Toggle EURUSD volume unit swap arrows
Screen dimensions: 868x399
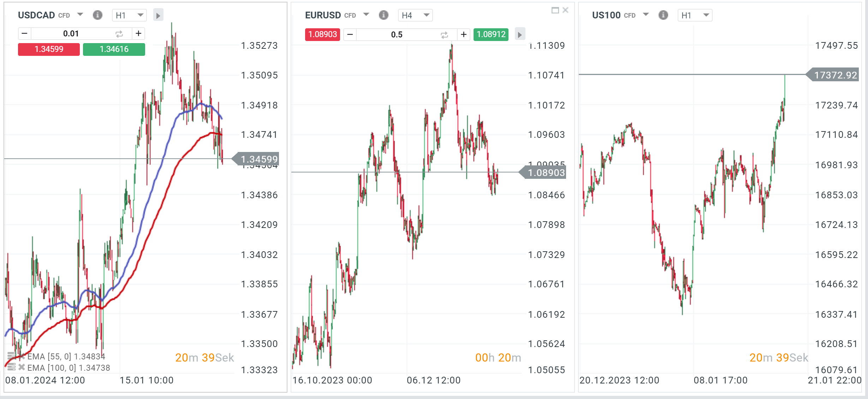(x=444, y=35)
